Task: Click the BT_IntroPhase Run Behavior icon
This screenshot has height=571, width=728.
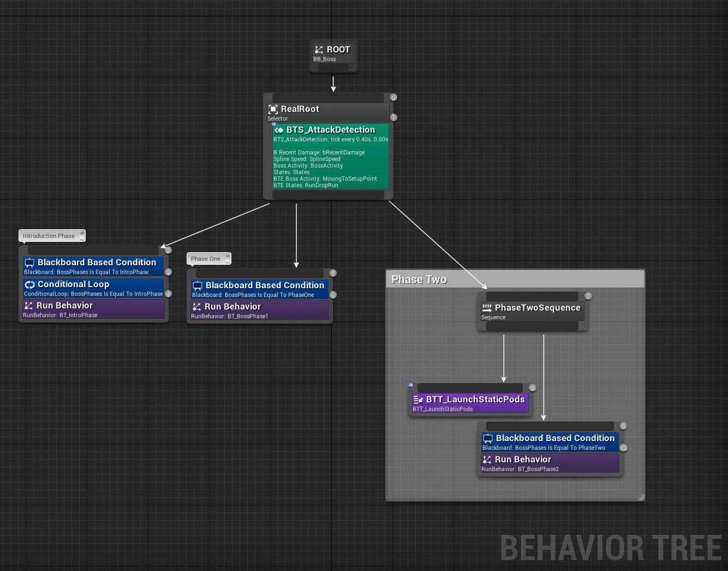Action: click(29, 306)
